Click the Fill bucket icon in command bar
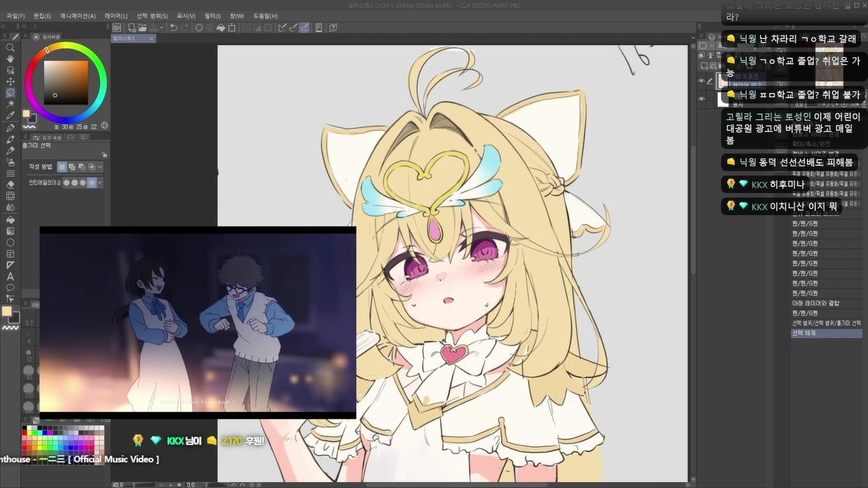Viewport: 868px width, 488px height. coord(221,28)
